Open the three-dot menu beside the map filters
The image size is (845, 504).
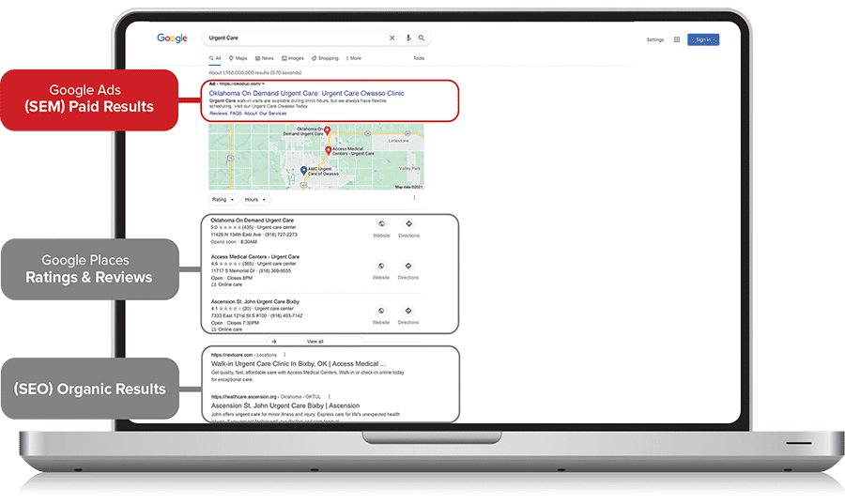414,198
